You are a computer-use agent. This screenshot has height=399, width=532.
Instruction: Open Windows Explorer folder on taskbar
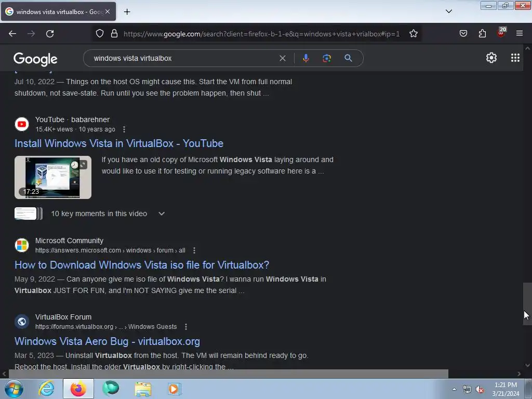(x=143, y=389)
